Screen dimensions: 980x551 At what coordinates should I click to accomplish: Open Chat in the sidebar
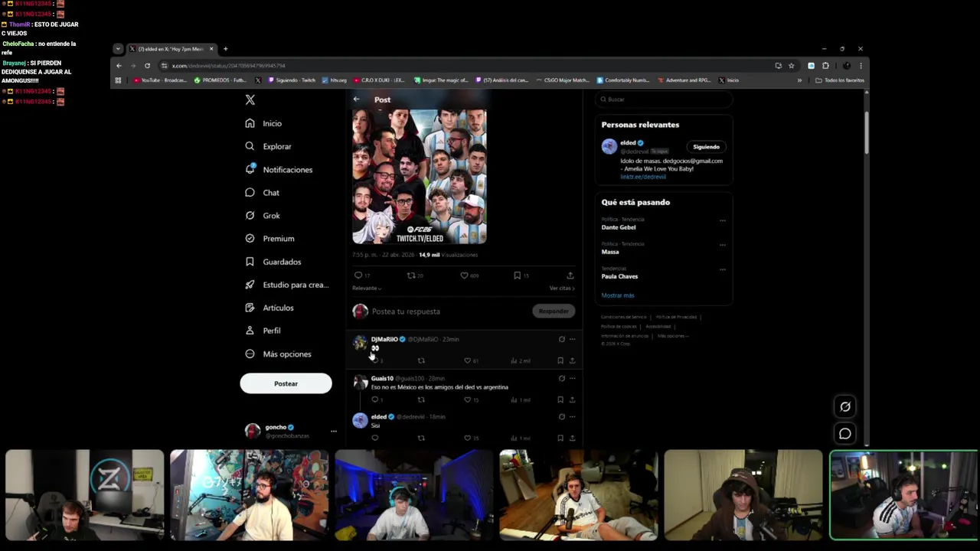point(262,193)
